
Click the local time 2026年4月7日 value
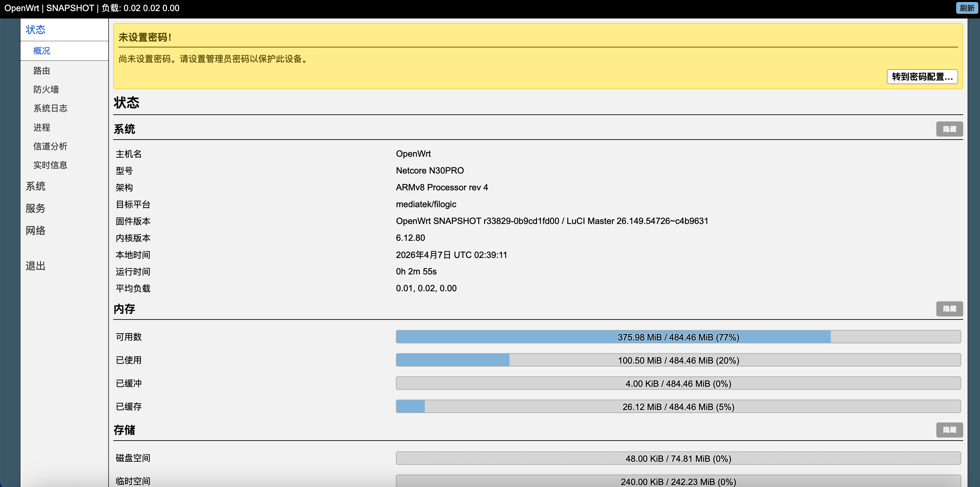point(452,255)
